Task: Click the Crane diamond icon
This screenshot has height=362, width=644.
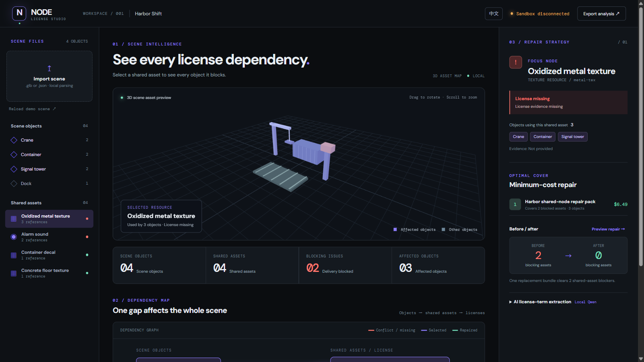Action: pyautogui.click(x=14, y=140)
